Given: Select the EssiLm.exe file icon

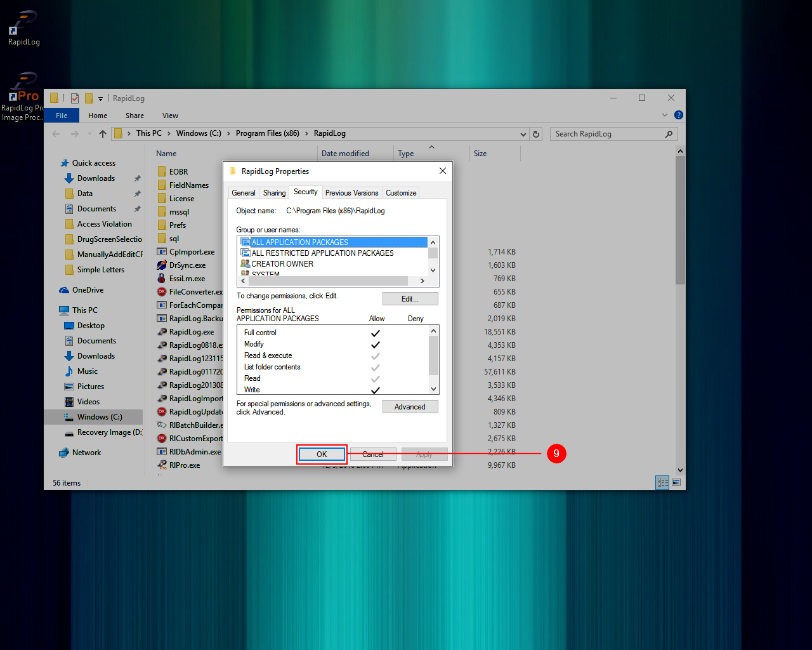Looking at the screenshot, I should coord(162,279).
